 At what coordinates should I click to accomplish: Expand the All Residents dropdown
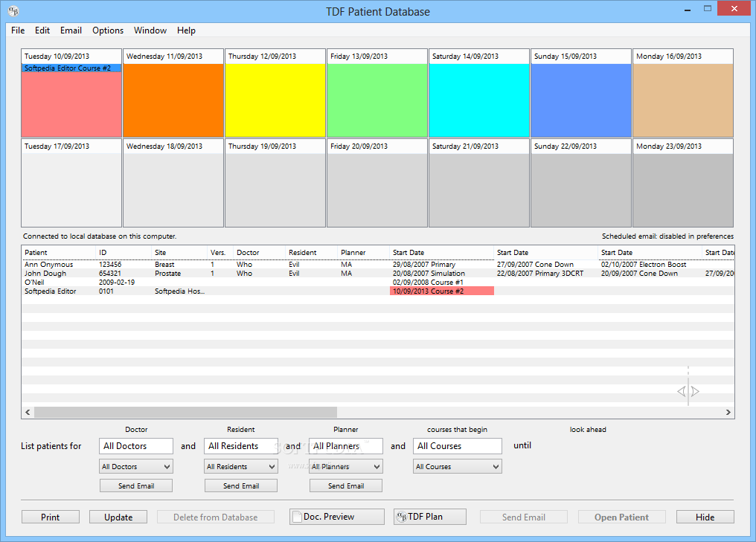coord(240,466)
